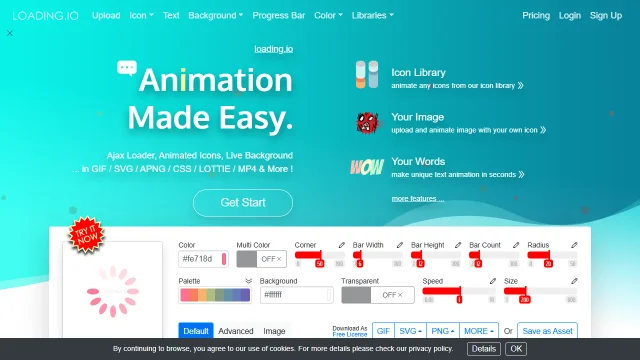
Task: Open the Pricing page
Action: pos(536,16)
